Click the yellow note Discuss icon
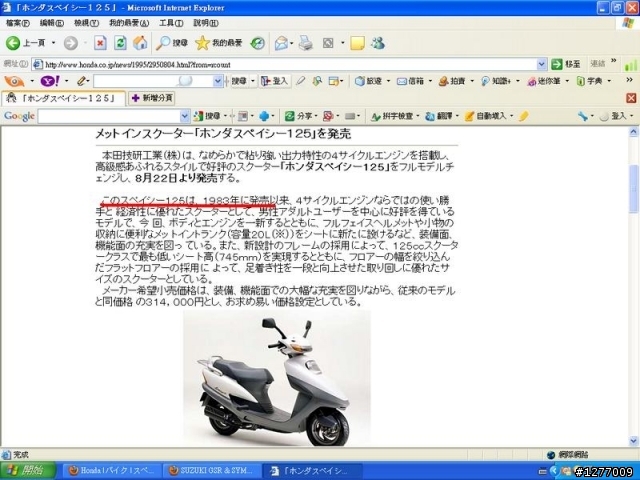This screenshot has width=640, height=480. [x=357, y=43]
